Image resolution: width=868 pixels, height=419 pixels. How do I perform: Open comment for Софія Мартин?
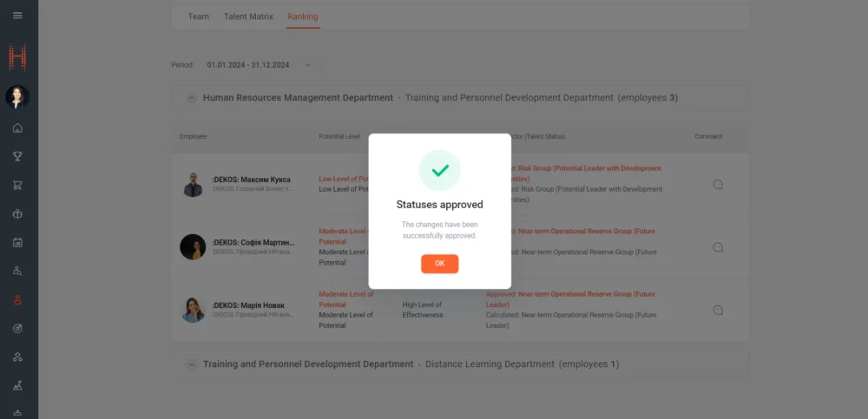click(x=718, y=247)
